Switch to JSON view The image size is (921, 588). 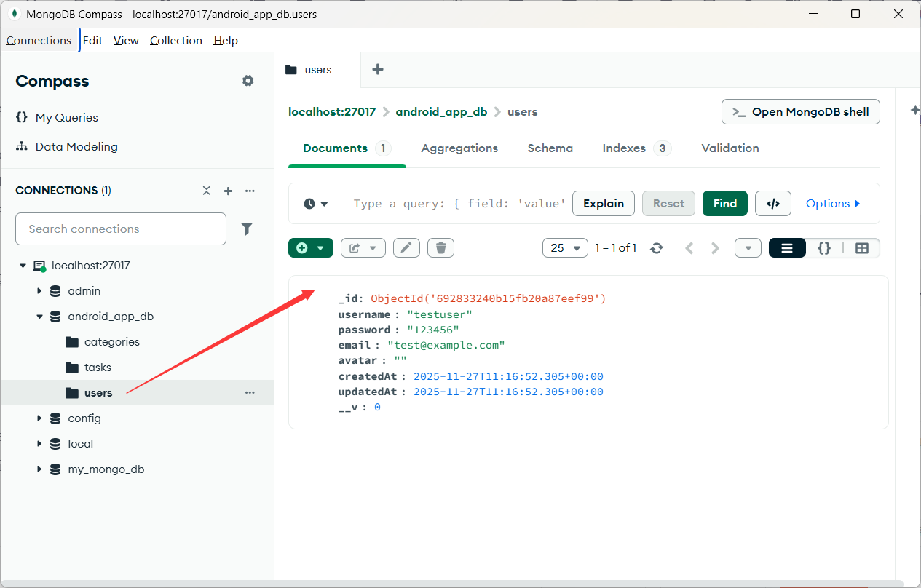pyautogui.click(x=824, y=248)
